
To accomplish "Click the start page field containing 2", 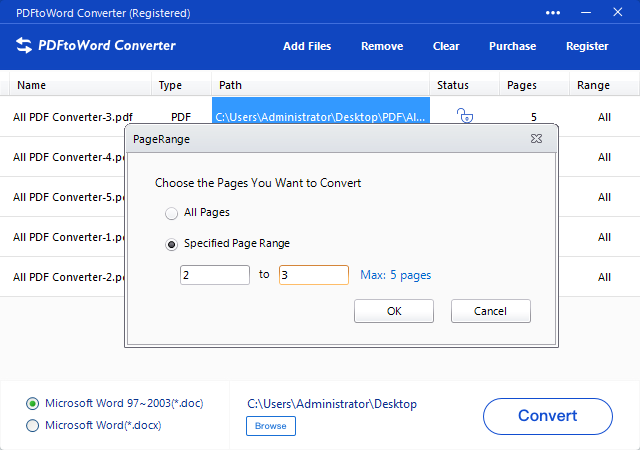I will pyautogui.click(x=215, y=275).
